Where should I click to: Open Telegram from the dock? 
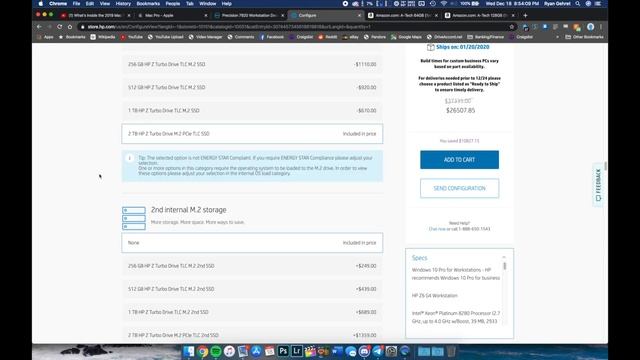click(x=378, y=351)
